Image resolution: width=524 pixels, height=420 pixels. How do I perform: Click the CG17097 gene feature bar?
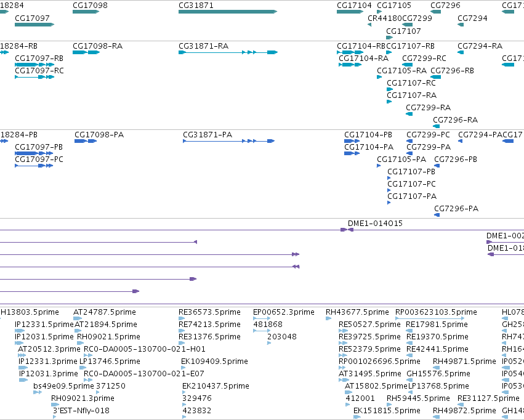(34, 25)
